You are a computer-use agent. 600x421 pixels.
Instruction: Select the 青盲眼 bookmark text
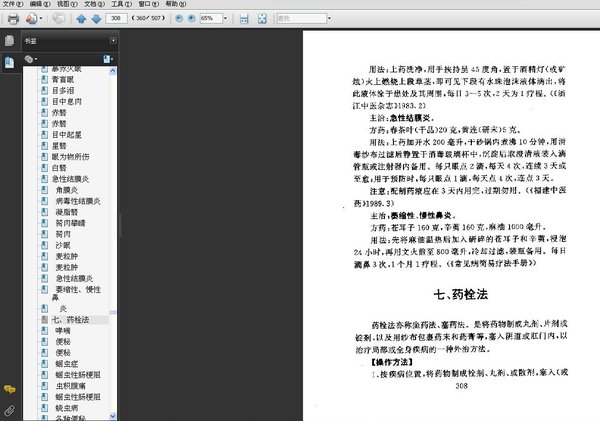point(63,80)
